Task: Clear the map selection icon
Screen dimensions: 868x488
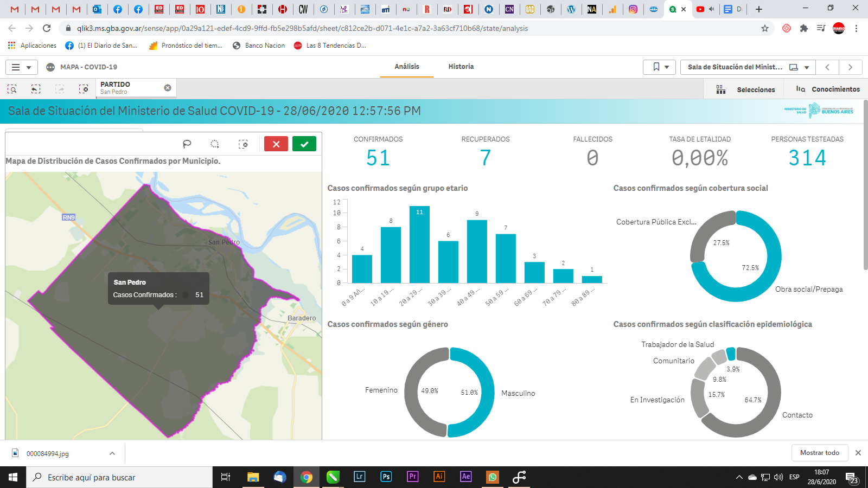Action: point(243,144)
